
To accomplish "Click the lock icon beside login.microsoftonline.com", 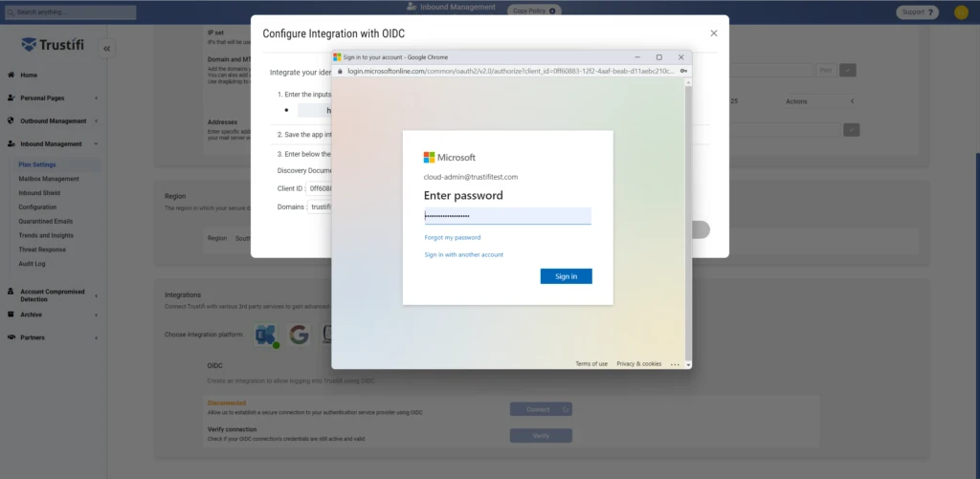I will [340, 71].
